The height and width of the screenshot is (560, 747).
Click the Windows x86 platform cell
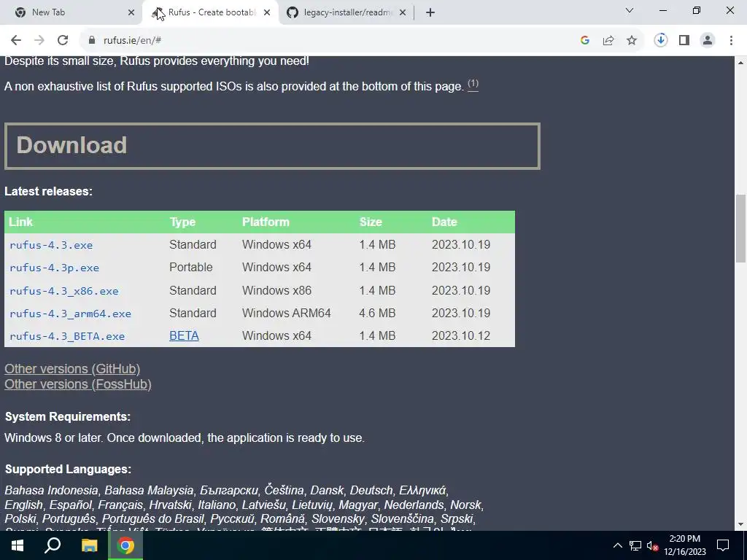point(276,290)
